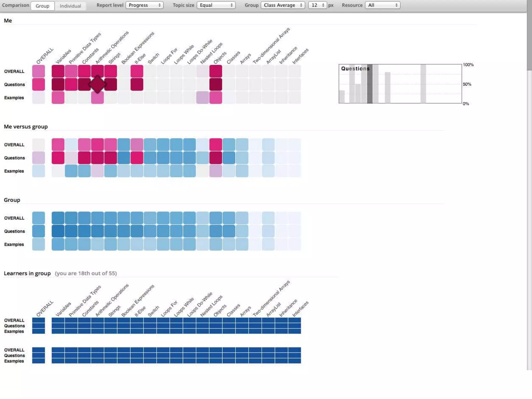Viewport: 532px width, 399px height.
Task: Open the Report level Progress dropdown
Action: (x=144, y=5)
